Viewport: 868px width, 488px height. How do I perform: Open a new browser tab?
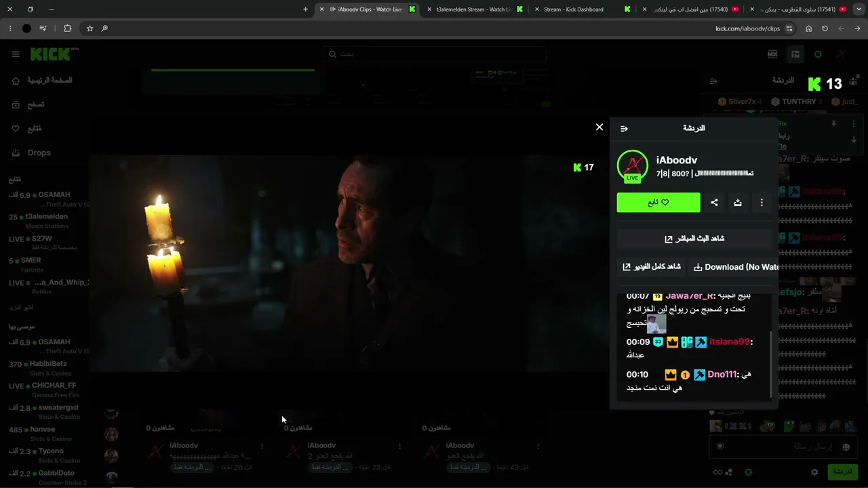click(305, 9)
